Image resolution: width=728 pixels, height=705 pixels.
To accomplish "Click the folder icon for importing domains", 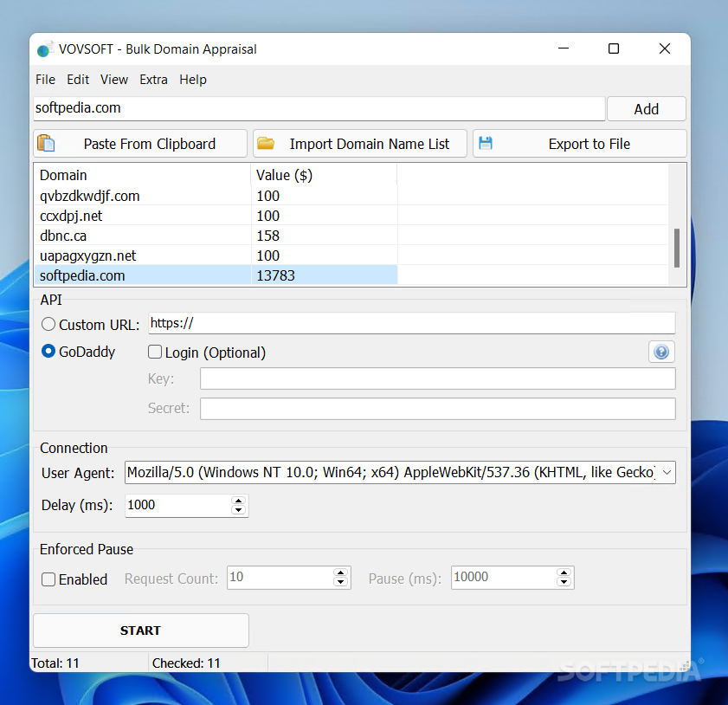I will [266, 143].
